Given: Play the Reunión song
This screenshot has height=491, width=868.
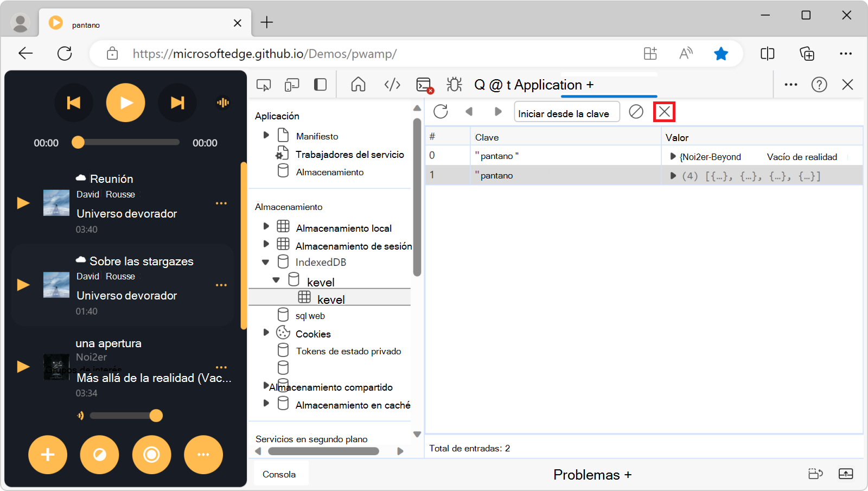Looking at the screenshot, I should coord(23,203).
